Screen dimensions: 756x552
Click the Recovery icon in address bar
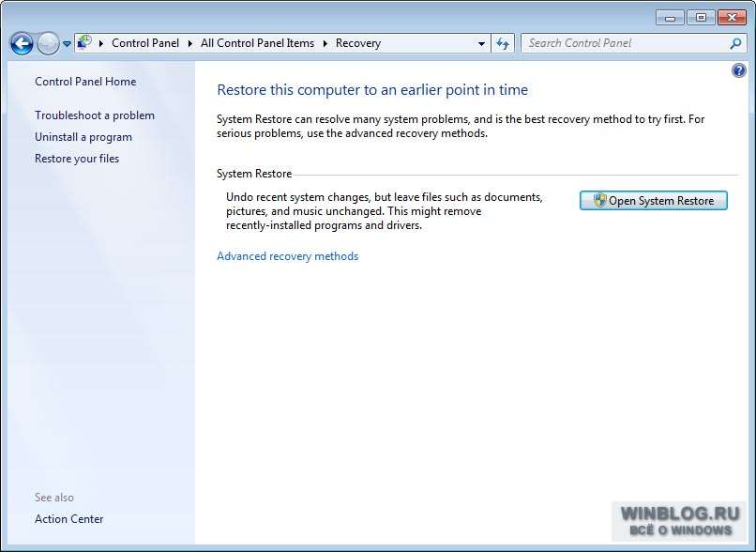[84, 42]
